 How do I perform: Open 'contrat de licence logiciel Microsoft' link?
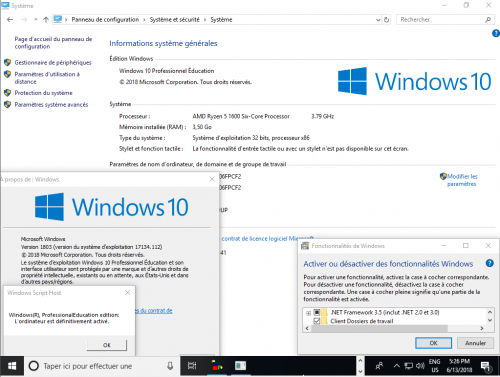tap(268, 238)
